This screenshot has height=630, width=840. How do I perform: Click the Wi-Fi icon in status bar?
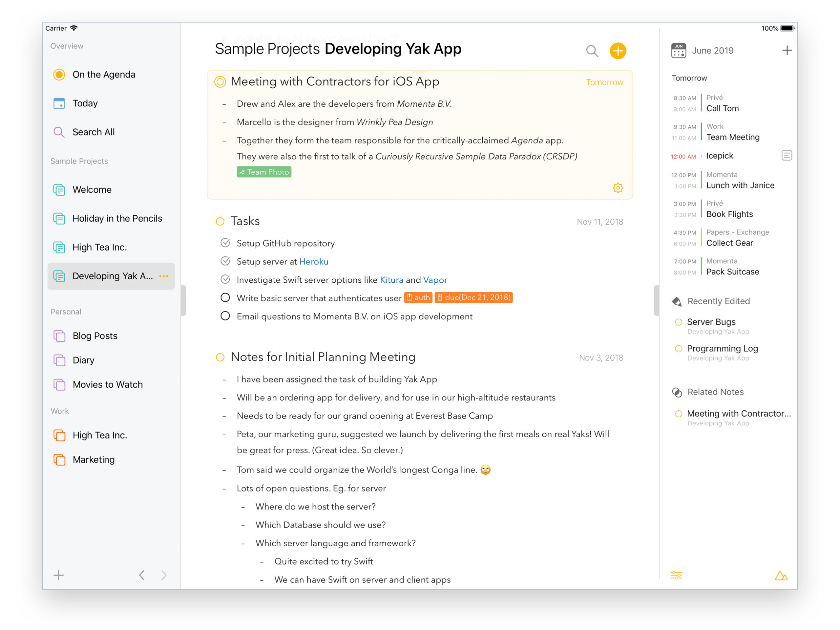tap(74, 28)
